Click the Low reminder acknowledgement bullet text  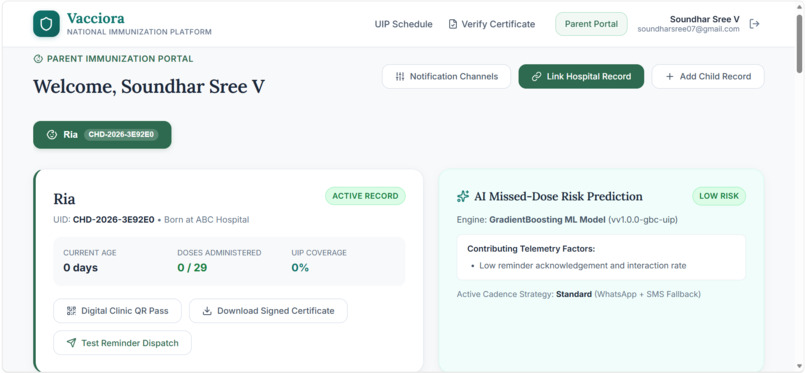(583, 266)
